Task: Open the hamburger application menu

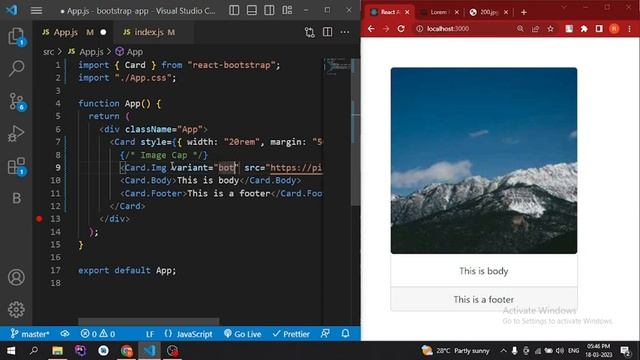Action: pos(36,10)
